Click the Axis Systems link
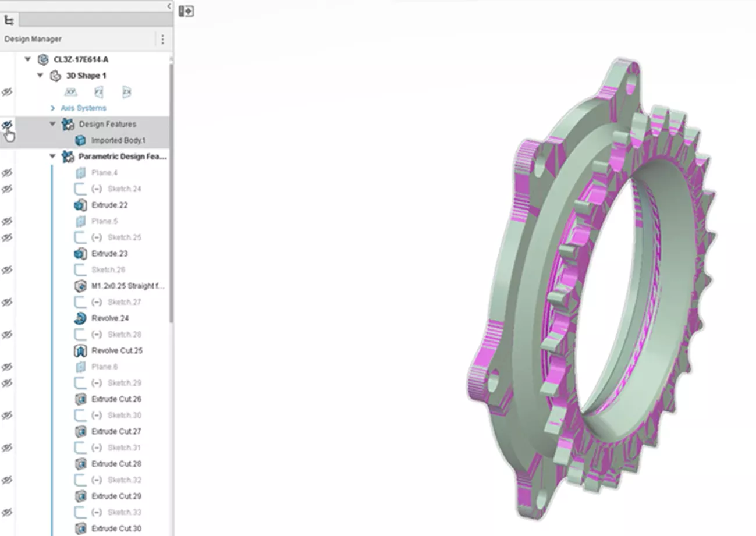The height and width of the screenshot is (536, 756). (x=84, y=108)
